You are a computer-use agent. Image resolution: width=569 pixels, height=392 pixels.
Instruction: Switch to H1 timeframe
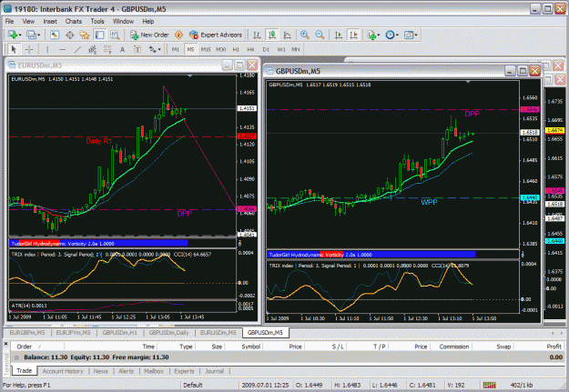coord(236,49)
